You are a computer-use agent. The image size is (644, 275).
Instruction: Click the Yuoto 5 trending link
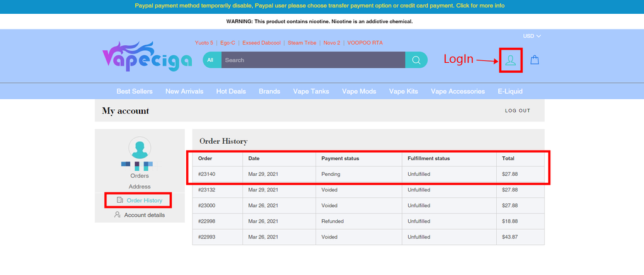(204, 43)
